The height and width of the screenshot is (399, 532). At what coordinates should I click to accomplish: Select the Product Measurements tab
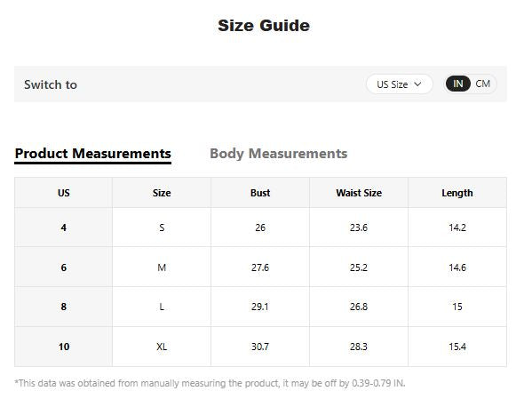pos(93,154)
